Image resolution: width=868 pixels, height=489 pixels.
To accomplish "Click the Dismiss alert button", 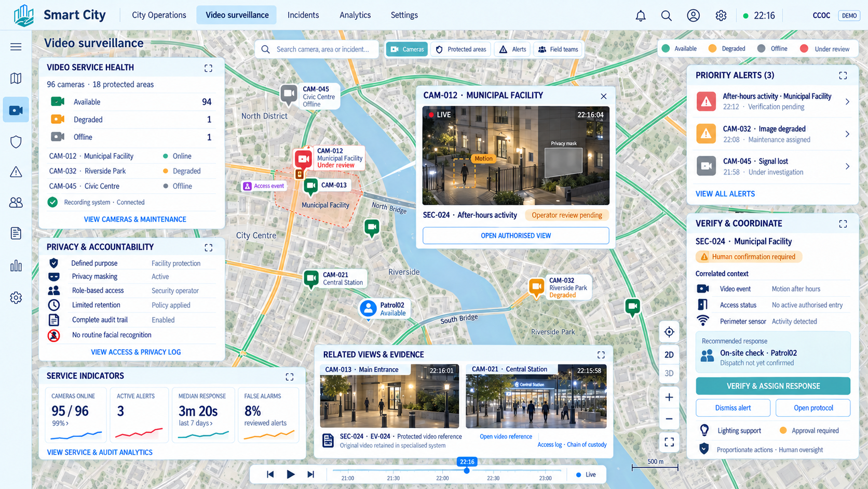I will pos(733,408).
